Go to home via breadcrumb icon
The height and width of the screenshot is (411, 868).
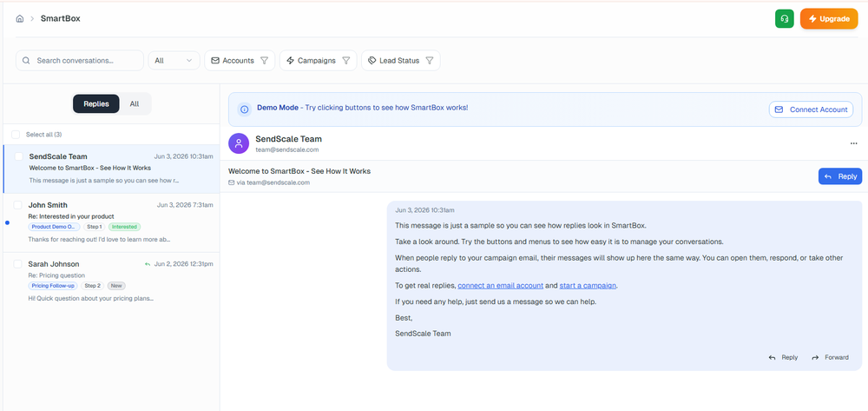pyautogui.click(x=20, y=19)
